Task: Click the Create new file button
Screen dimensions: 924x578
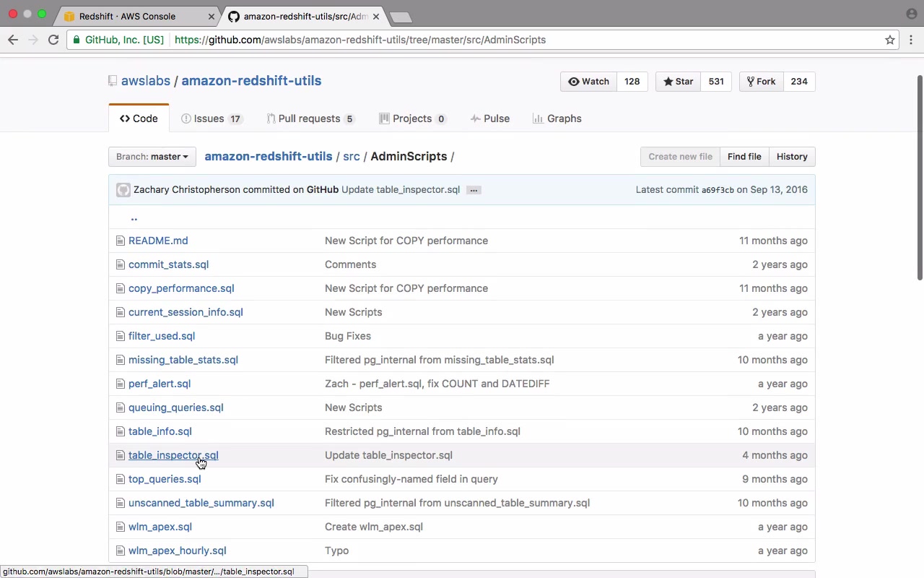Action: [680, 157]
